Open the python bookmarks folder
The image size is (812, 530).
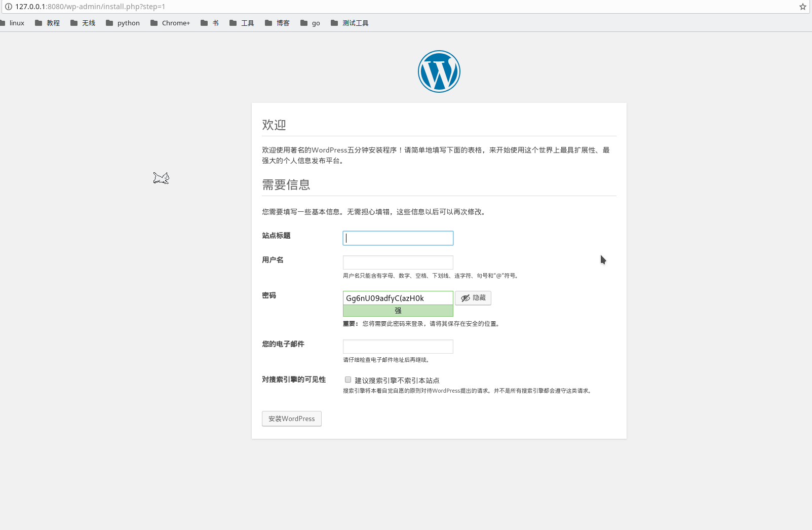(x=123, y=23)
